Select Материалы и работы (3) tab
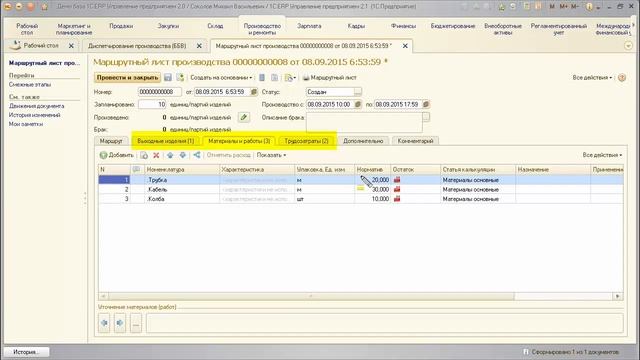This screenshot has width=640, height=360. [239, 141]
